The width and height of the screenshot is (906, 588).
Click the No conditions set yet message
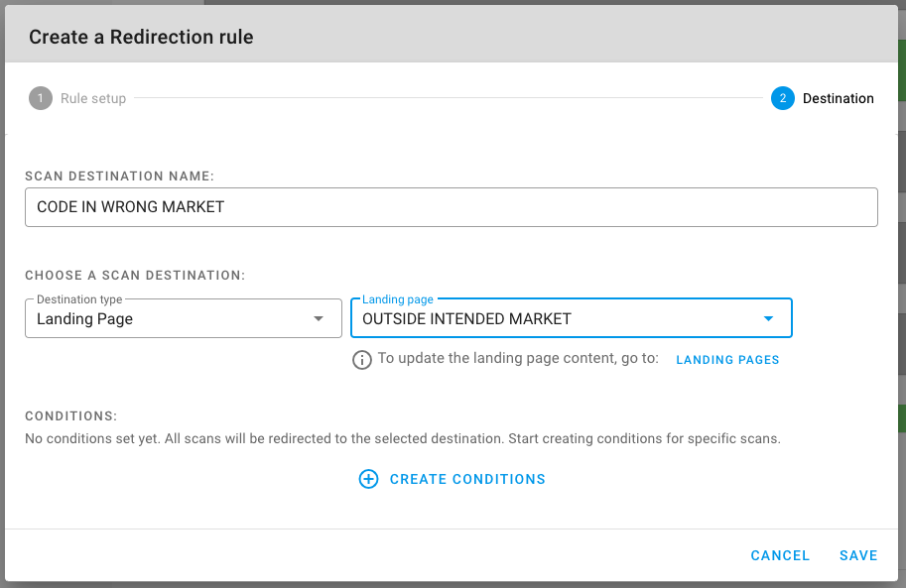[403, 438]
